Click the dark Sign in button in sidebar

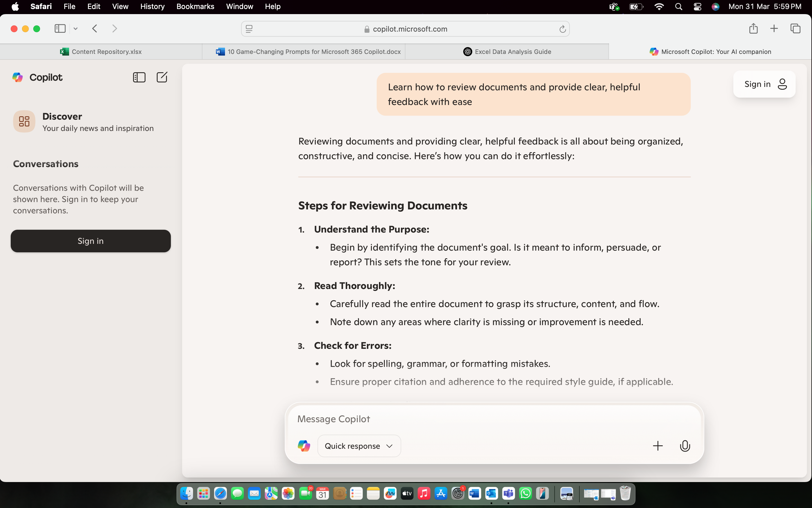91,241
